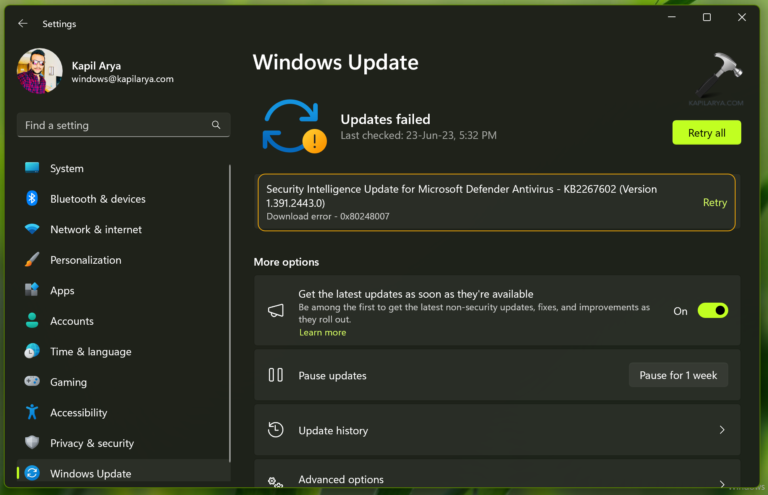Click the Windows Update sync icon in sidebar
768x495 pixels.
[x=32, y=473]
